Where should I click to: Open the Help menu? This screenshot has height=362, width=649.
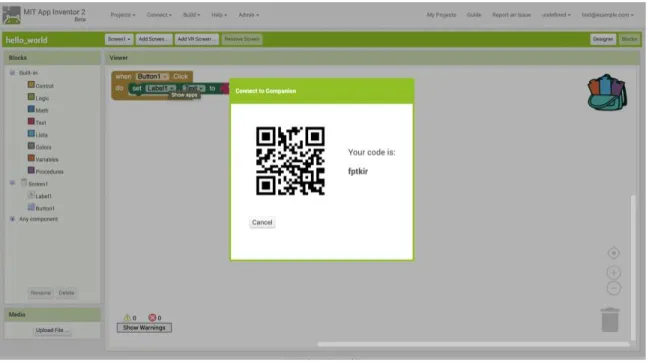coord(219,15)
